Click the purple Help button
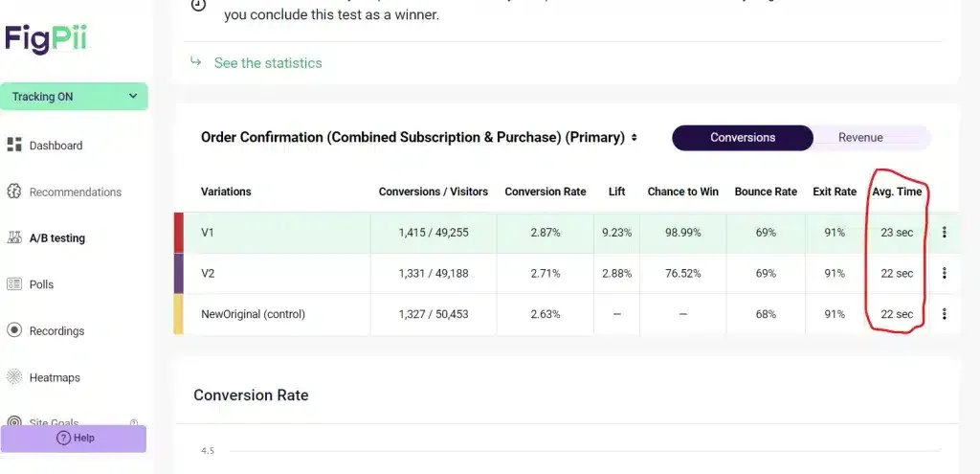This screenshot has width=980, height=474. tap(74, 439)
